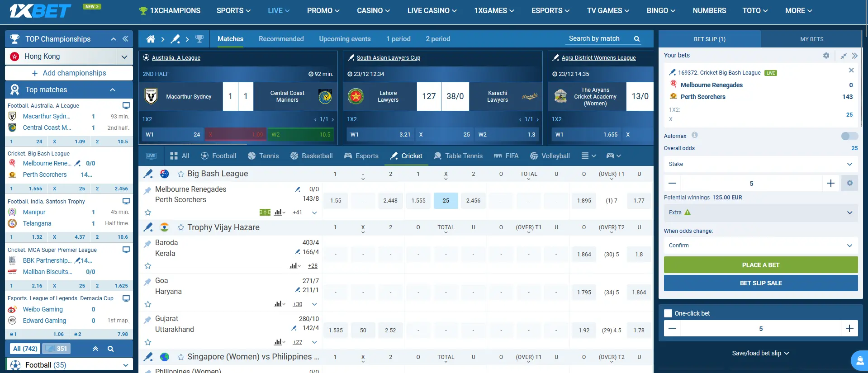
Task: Toggle the live events filter icon
Action: click(151, 156)
